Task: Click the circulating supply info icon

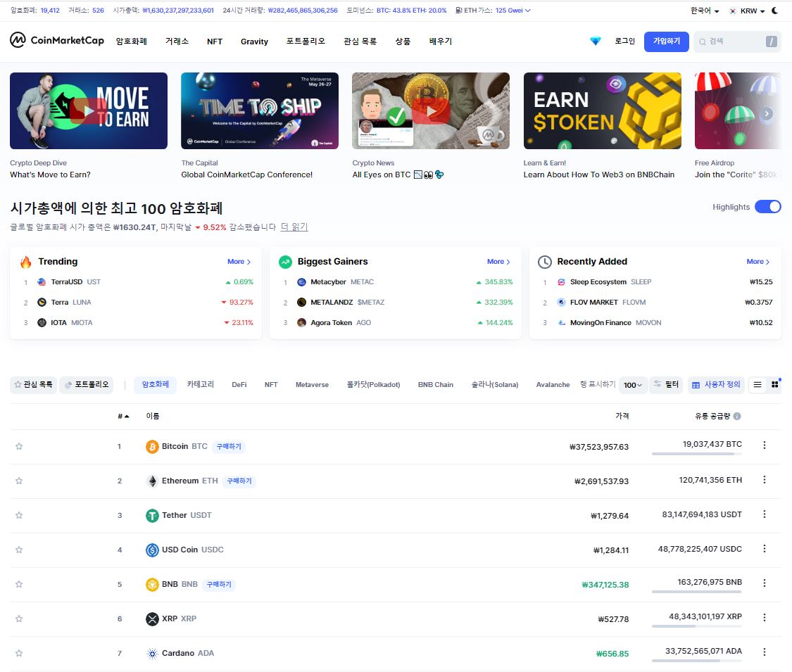Action: pyautogui.click(x=737, y=416)
